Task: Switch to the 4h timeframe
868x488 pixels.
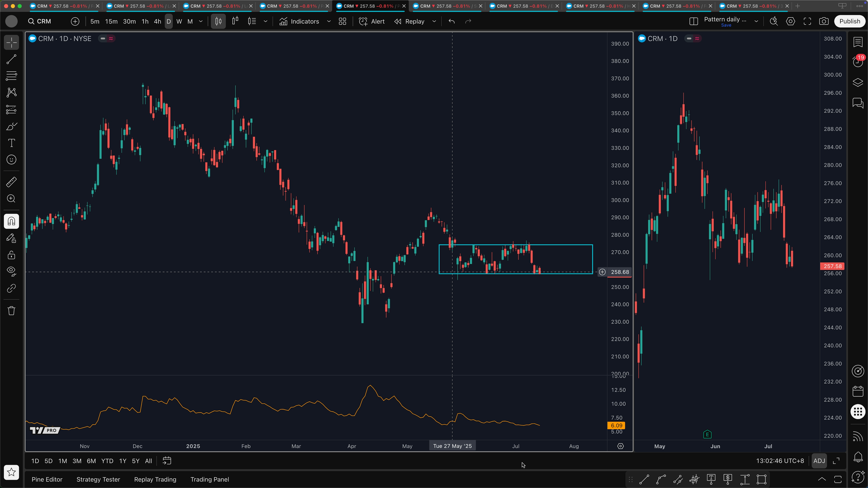Action: tap(157, 21)
